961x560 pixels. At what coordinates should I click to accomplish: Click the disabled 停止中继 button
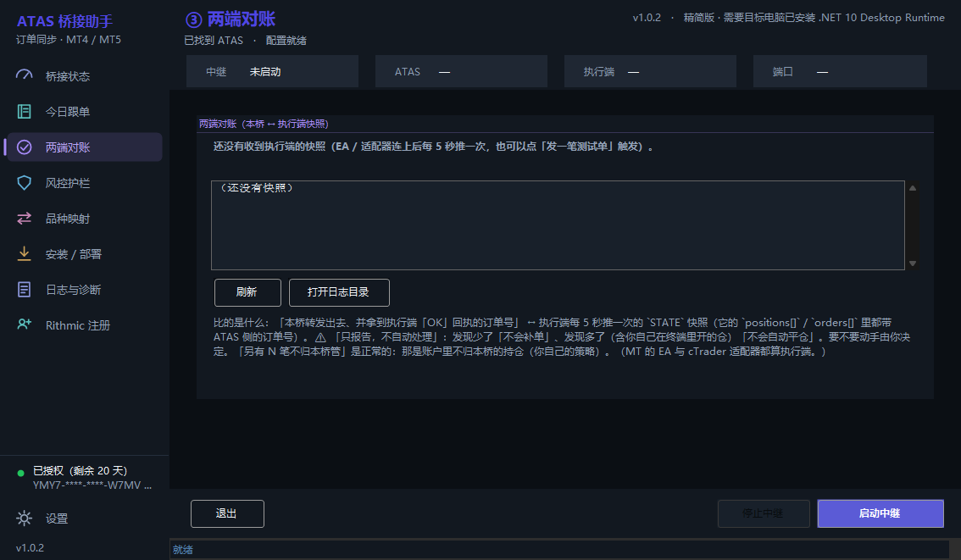click(764, 513)
